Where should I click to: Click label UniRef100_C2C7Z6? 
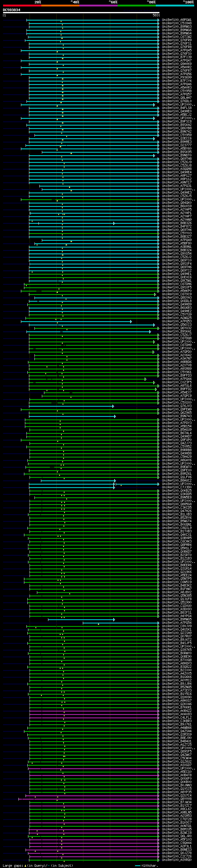(x=176, y=857)
